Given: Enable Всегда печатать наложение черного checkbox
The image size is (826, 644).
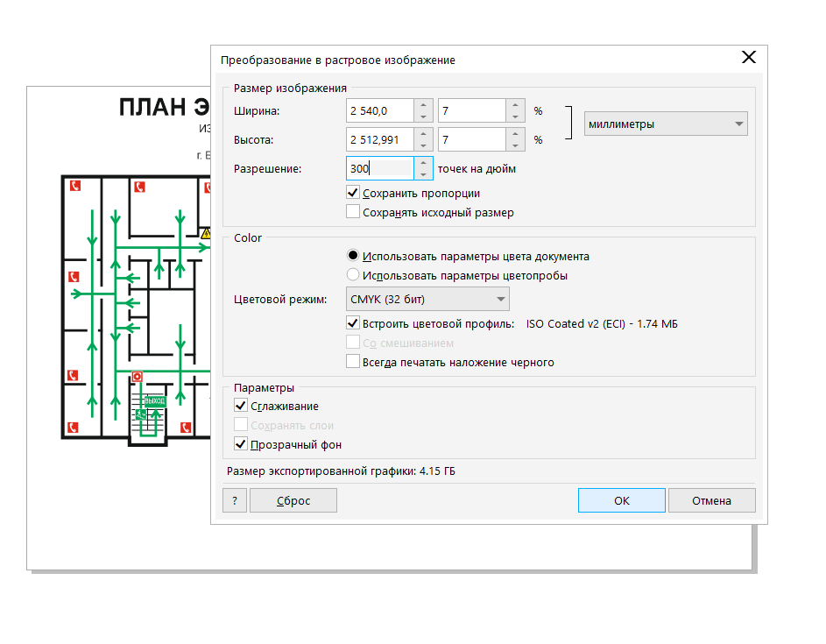Looking at the screenshot, I should pyautogui.click(x=353, y=362).
